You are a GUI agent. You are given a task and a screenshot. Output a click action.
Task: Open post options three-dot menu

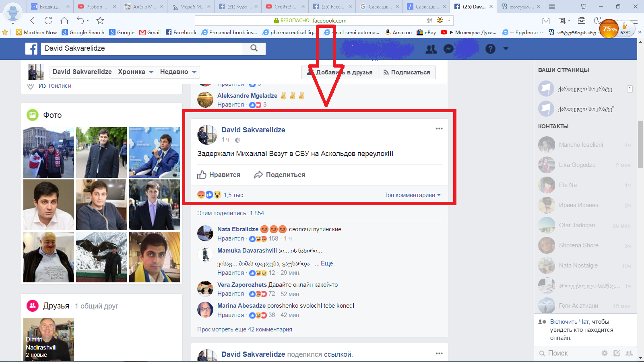click(x=439, y=129)
